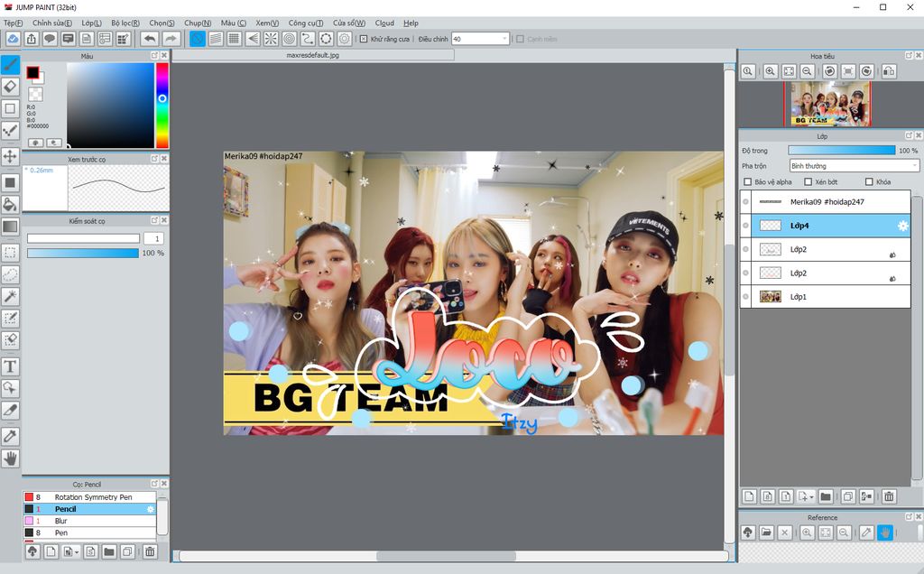Viewport: 924px width, 574px height.
Task: Undock the Kiểm soát cọ panel
Action: click(154, 220)
